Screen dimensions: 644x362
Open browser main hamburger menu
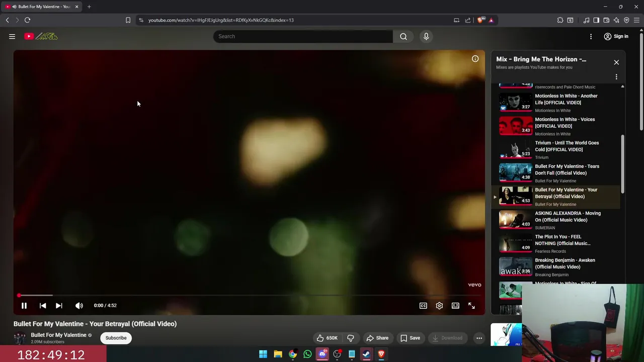coord(636,20)
